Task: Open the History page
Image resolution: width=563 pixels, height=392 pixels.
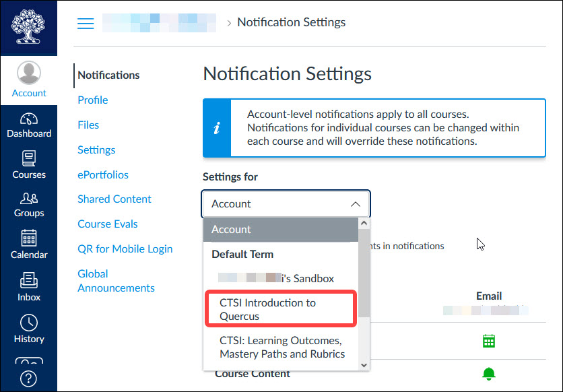Action: 29,329
